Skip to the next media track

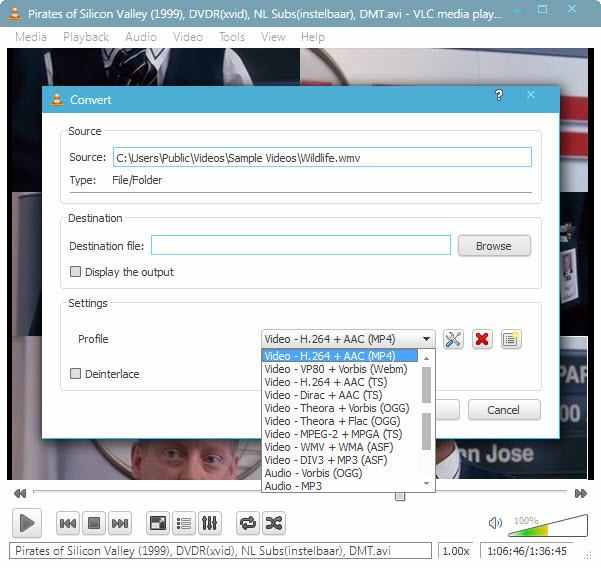coord(120,522)
